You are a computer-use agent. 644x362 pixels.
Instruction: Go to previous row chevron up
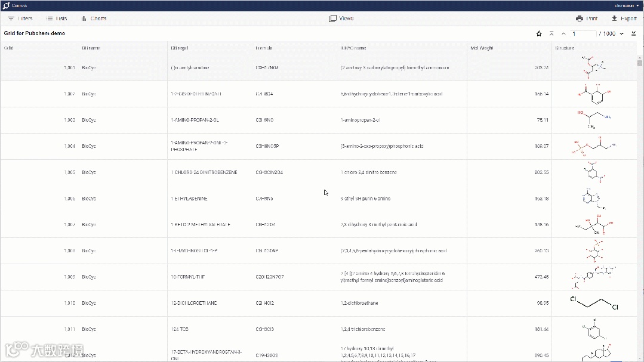[563, 33]
